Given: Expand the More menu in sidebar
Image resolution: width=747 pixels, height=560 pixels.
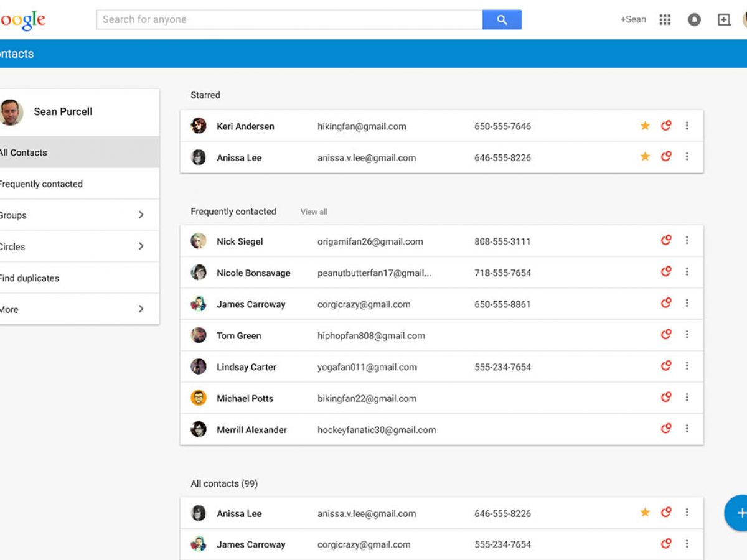Looking at the screenshot, I should click(x=141, y=309).
